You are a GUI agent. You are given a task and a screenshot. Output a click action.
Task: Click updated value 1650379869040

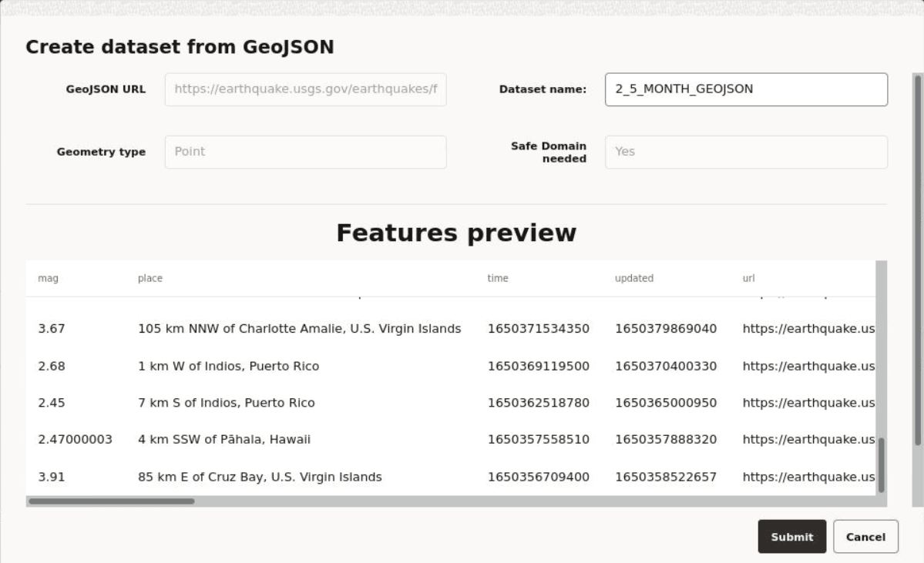coord(666,329)
